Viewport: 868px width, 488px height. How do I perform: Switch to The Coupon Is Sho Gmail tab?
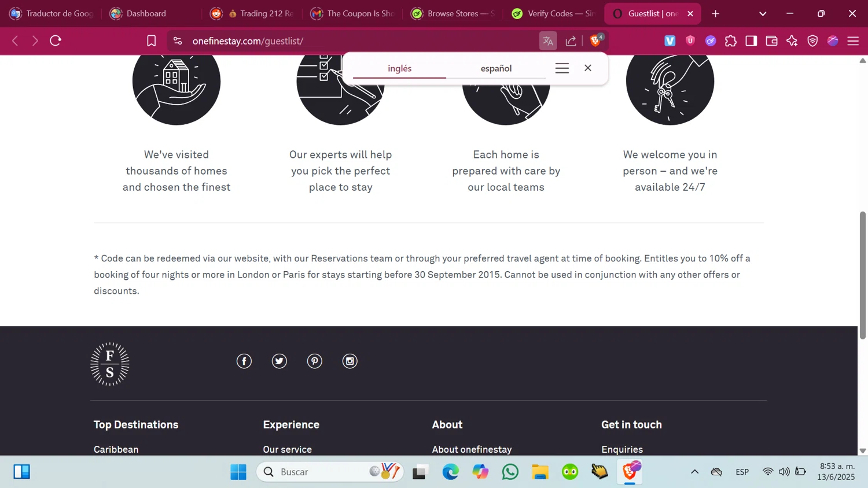pyautogui.click(x=352, y=13)
